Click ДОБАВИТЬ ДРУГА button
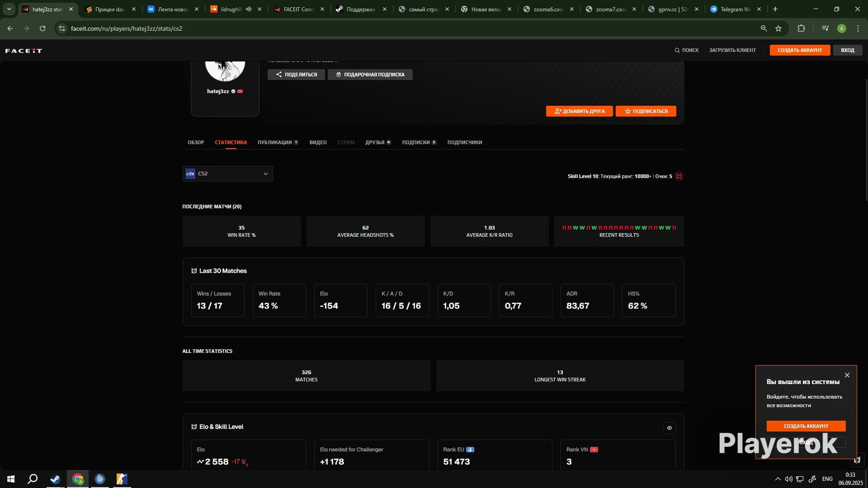868x488 pixels. 579,111
